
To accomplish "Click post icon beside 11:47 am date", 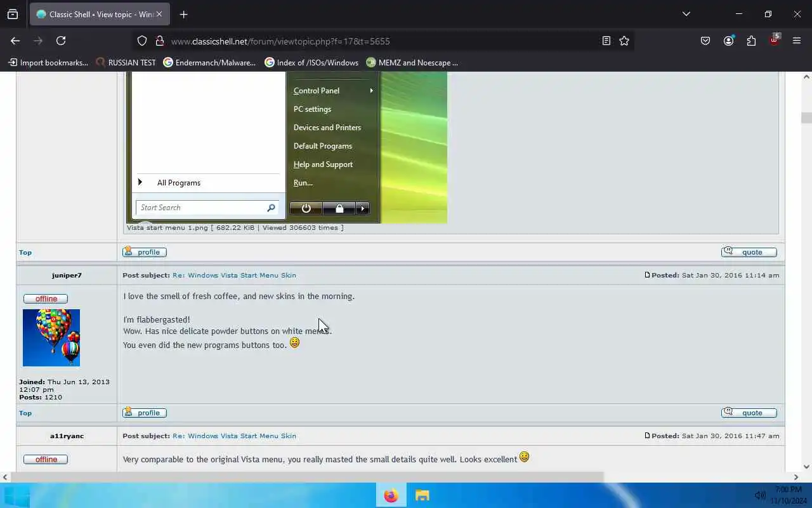I will (647, 436).
